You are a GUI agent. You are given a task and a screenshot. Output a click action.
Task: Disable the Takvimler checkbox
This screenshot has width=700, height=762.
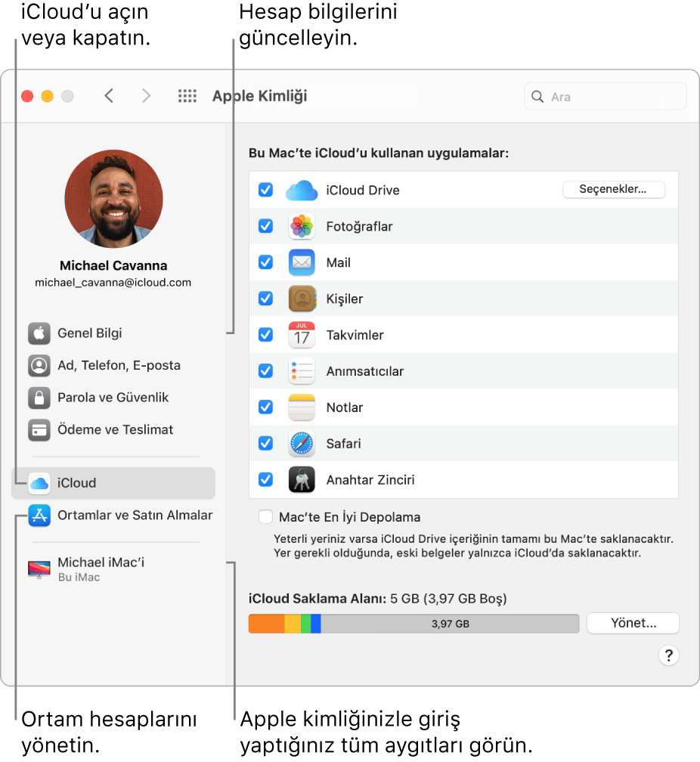tap(265, 334)
